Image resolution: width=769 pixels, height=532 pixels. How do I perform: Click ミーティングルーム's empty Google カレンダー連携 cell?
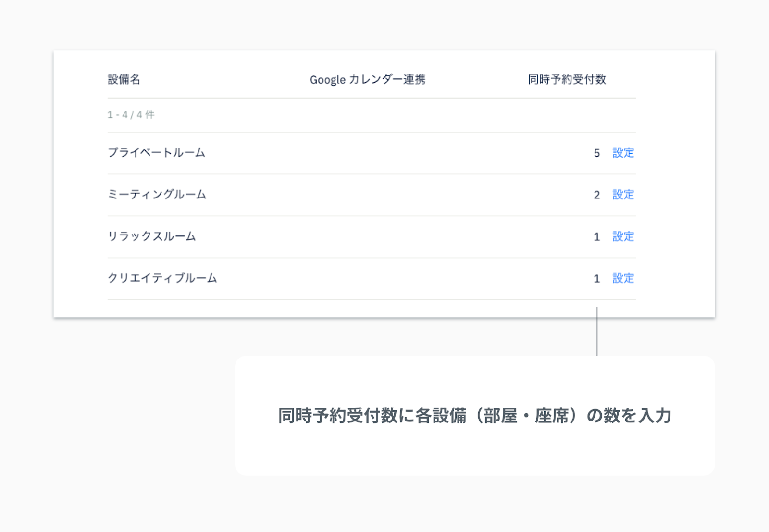click(x=367, y=195)
